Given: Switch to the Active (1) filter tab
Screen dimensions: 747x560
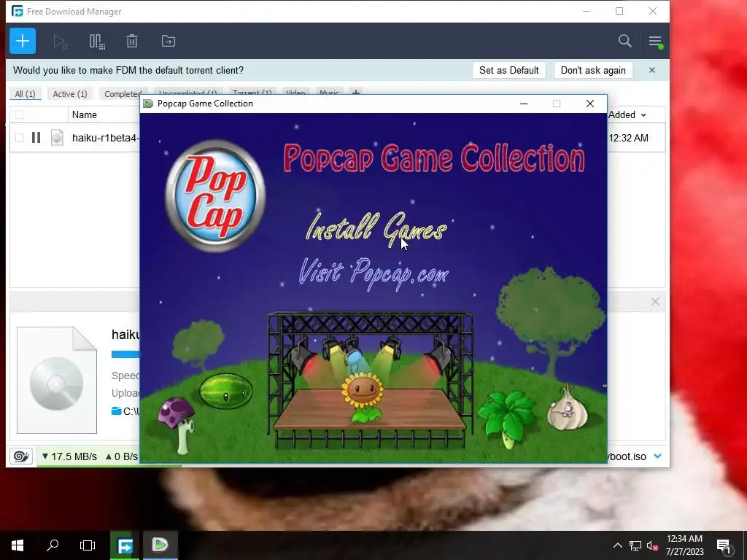Looking at the screenshot, I should pos(70,94).
